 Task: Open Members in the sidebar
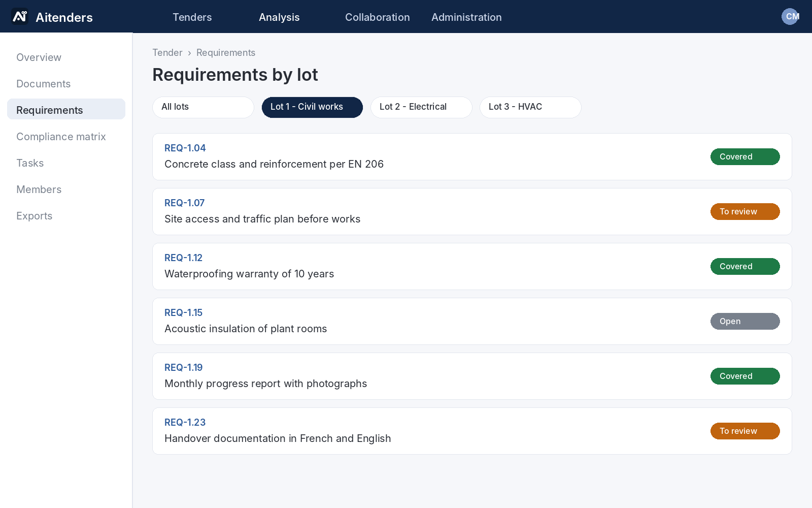tap(66, 189)
